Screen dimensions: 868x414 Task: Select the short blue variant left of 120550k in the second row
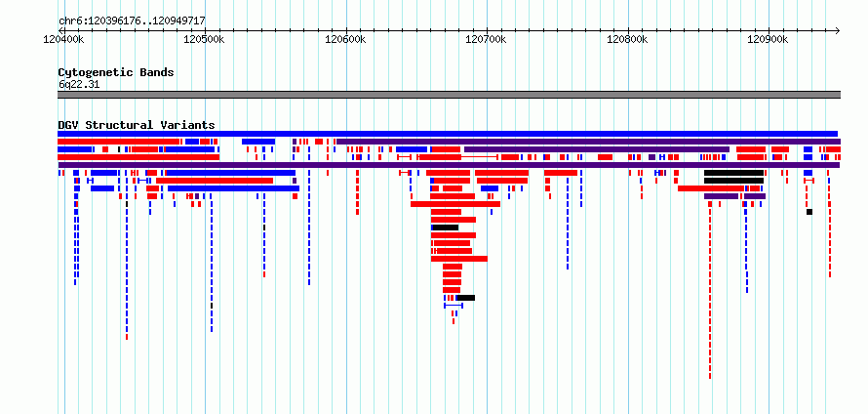[x=258, y=142]
